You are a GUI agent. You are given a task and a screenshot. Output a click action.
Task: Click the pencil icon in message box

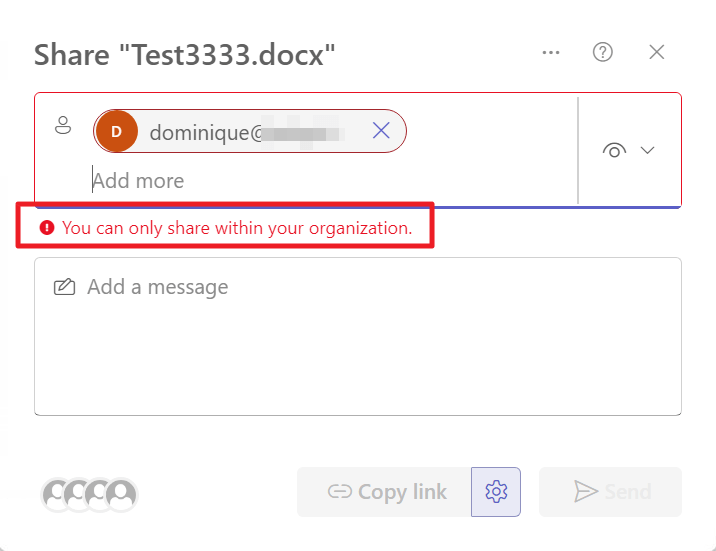(x=64, y=288)
